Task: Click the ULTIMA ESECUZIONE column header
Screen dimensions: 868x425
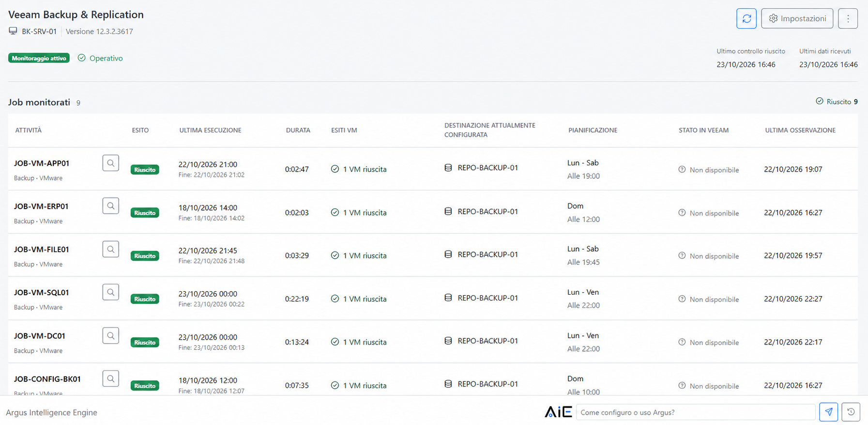Action: (210, 130)
